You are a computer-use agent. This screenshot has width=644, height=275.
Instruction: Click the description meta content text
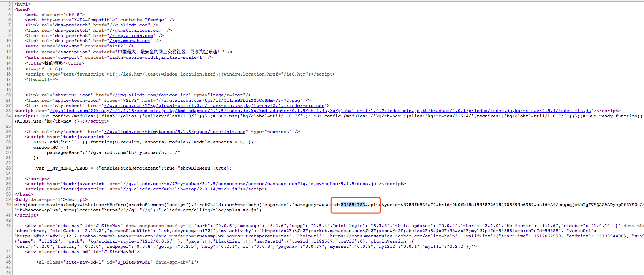point(169,52)
